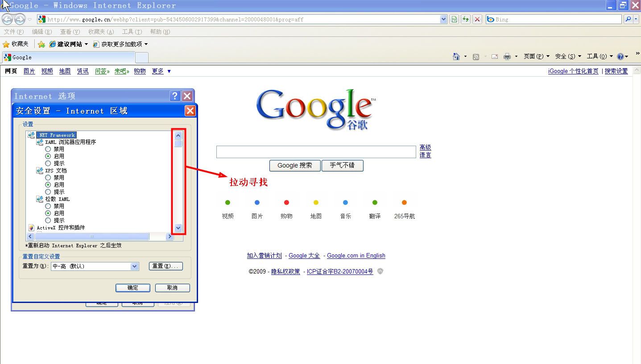This screenshot has width=641, height=364.
Task: Toggle the Compatibility View icon beside address bar
Action: pyautogui.click(x=454, y=19)
